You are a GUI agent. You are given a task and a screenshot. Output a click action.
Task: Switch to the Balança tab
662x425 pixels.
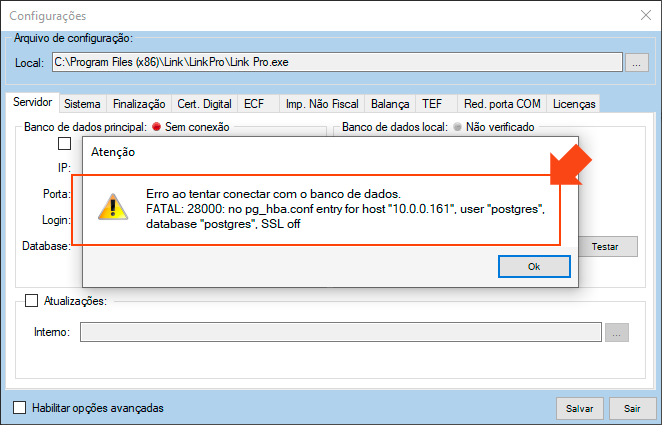tap(390, 103)
